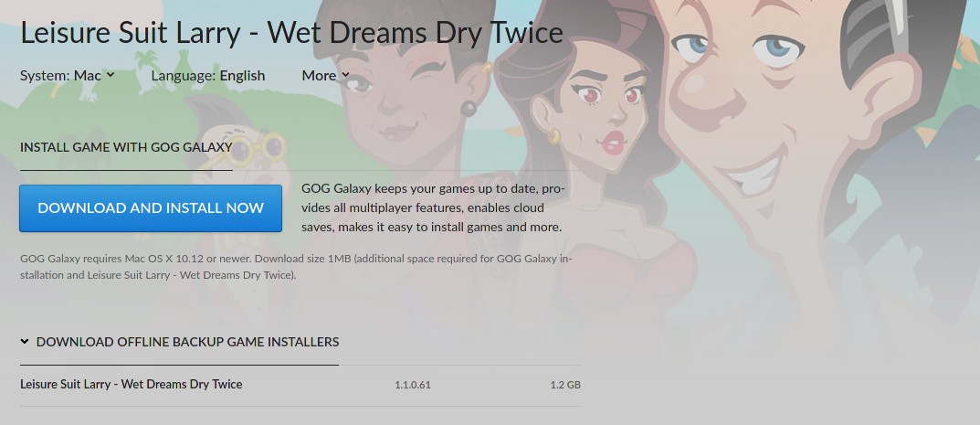Download the Leisure Suit Larry 1.2 GB installer

(x=300, y=385)
